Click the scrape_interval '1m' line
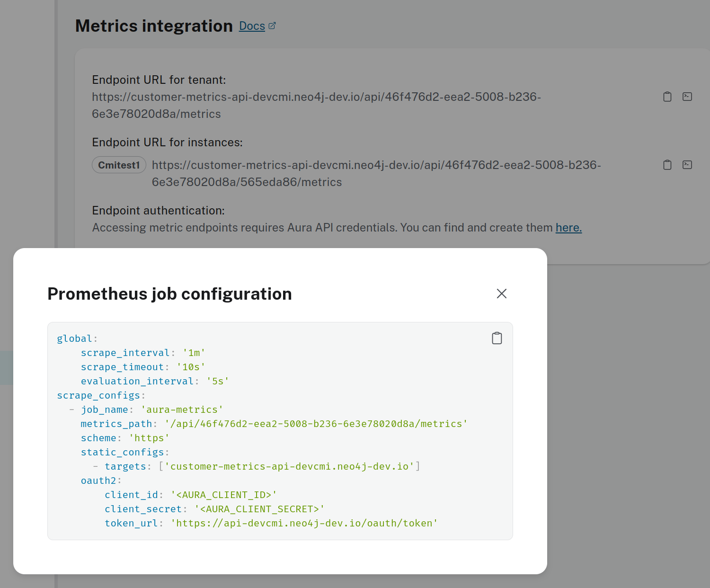 click(143, 353)
